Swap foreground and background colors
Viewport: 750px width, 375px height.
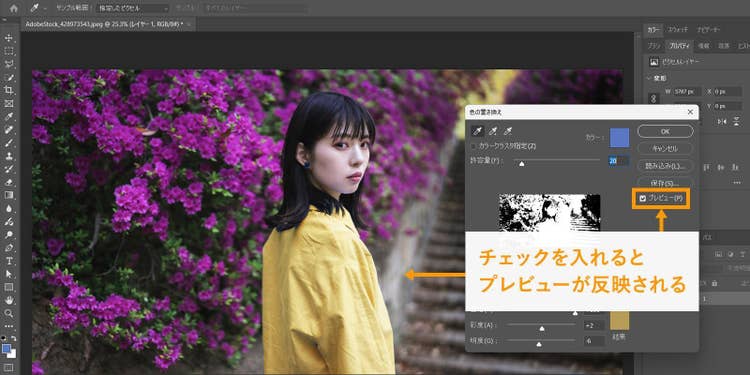tap(13, 339)
